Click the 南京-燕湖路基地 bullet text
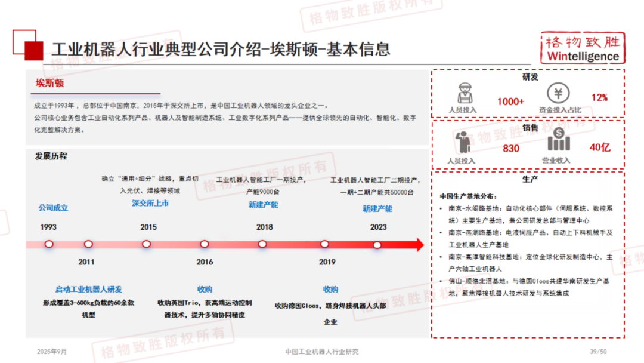644x363 pixels. tap(531, 239)
